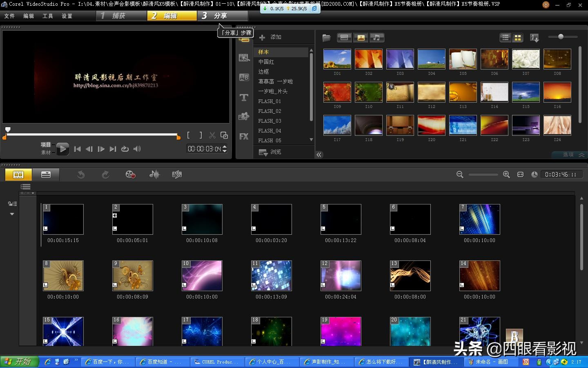Open the 文件 menu
Screen dimensions: 588x368
pos(9,16)
